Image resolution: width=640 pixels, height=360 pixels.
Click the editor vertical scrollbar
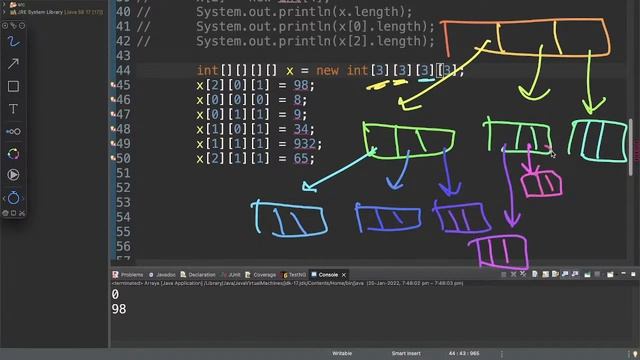tap(631, 147)
